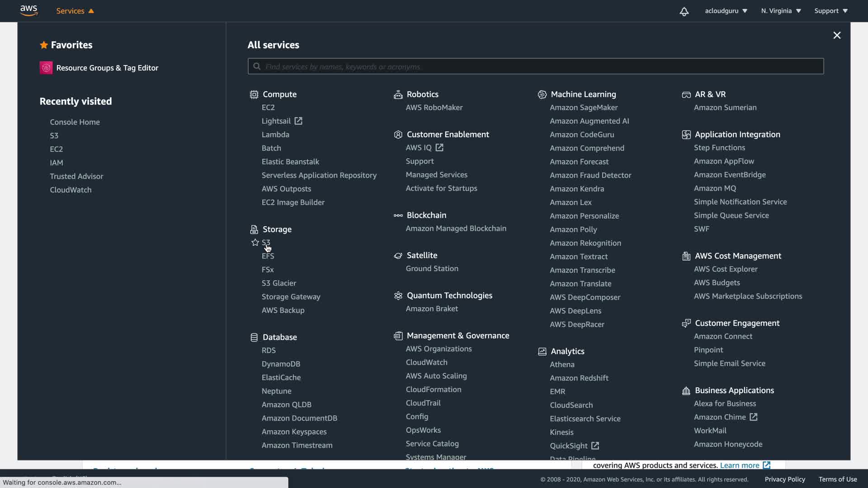Click the Find services search field

coord(536,66)
